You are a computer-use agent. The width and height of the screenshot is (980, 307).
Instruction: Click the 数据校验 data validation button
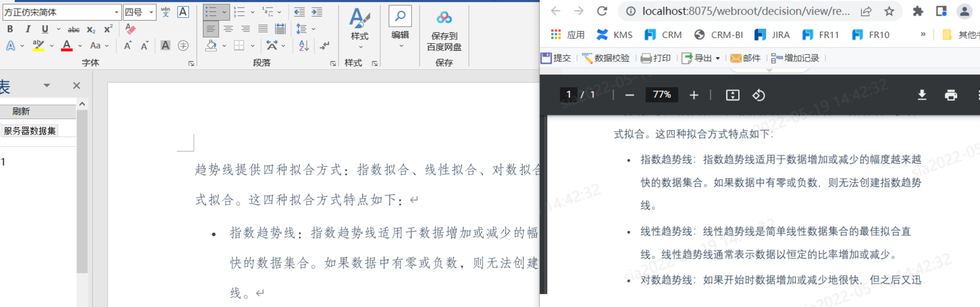pyautogui.click(x=606, y=58)
